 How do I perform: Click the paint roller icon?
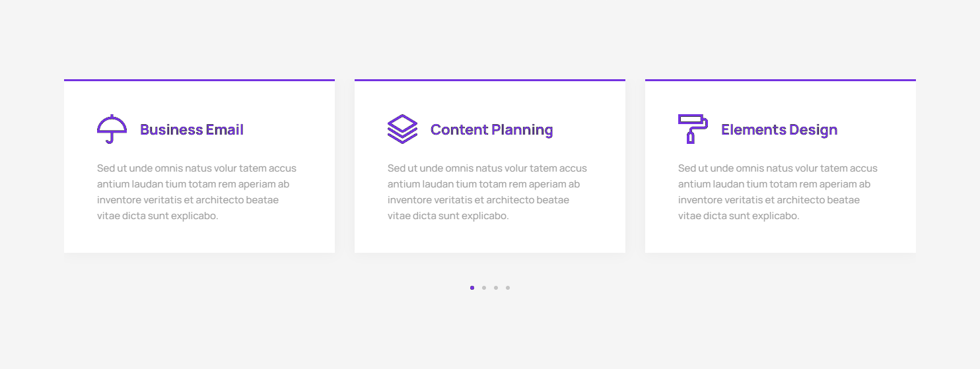(693, 129)
